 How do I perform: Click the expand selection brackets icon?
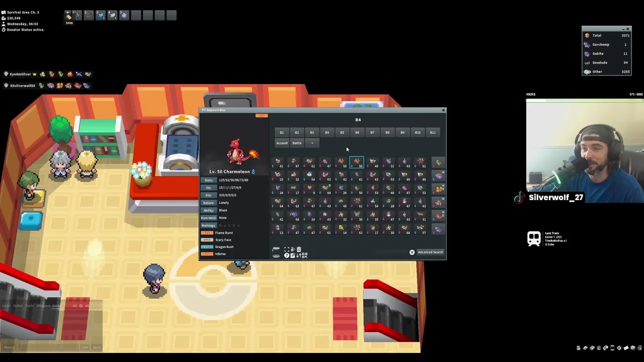pyautogui.click(x=287, y=249)
